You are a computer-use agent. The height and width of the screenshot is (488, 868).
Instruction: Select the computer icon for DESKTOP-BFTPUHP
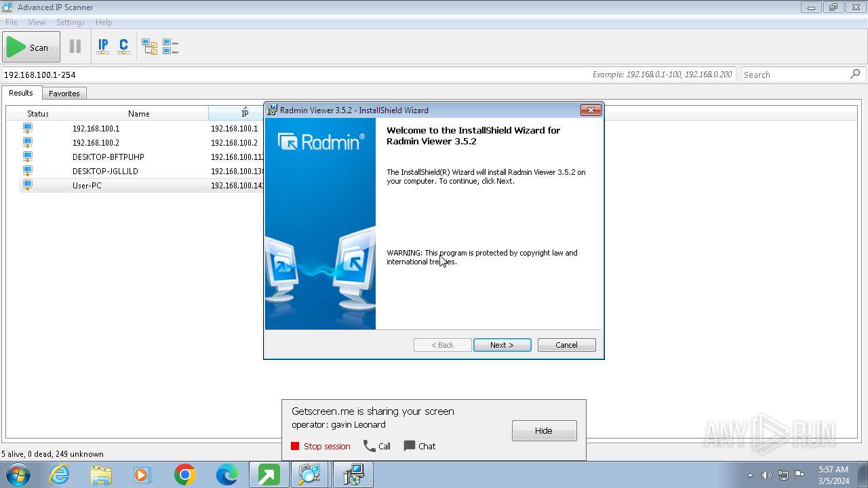click(28, 157)
